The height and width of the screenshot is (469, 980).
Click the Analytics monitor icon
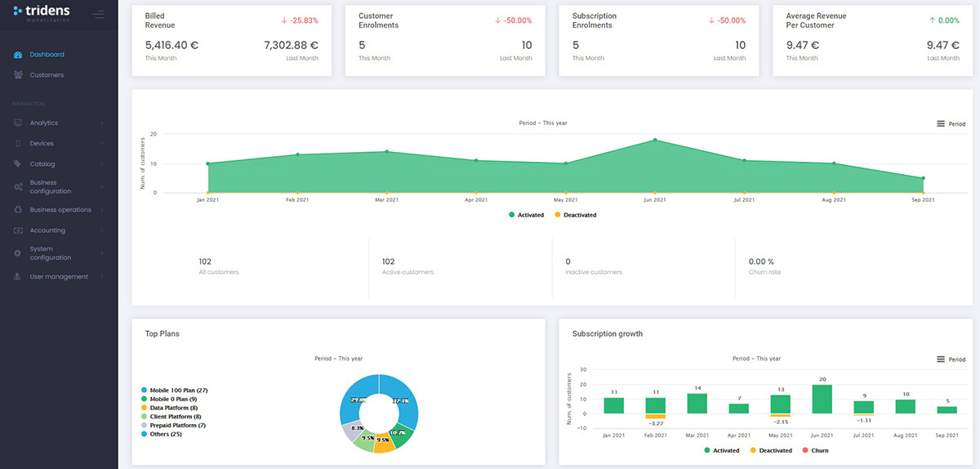click(18, 123)
